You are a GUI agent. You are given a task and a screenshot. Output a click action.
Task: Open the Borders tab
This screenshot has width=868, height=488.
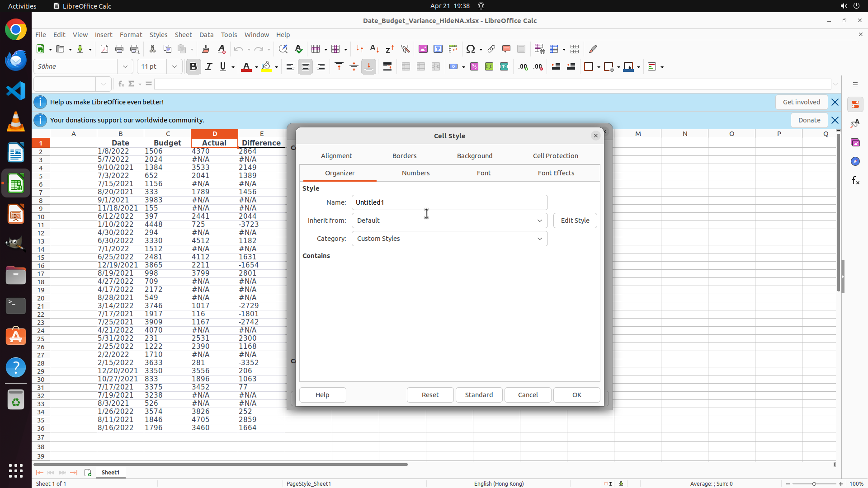[404, 156]
